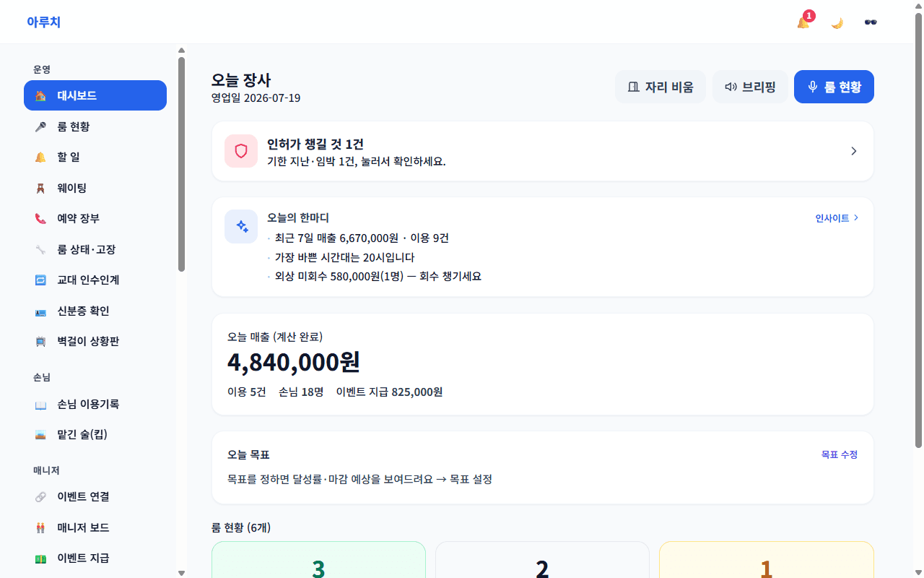Click the sparkle icon beside 오늘의 한마디

[x=241, y=227]
